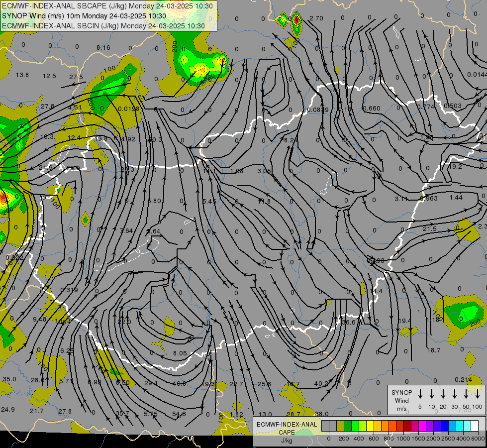Click the map value '14.4'

point(376,291)
